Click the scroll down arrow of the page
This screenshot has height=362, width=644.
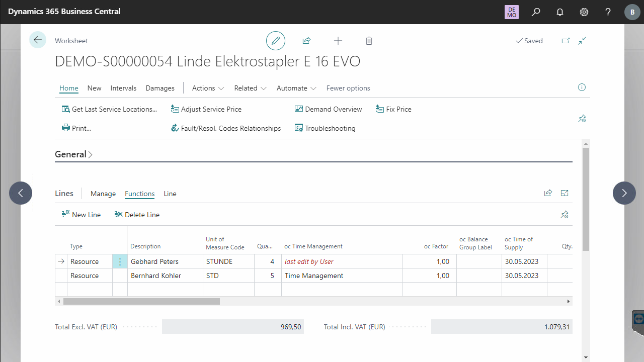[585, 357]
